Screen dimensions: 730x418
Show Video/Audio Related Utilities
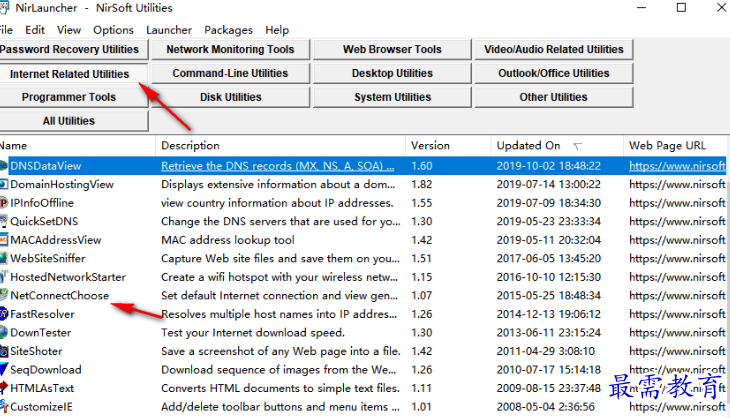coord(554,49)
